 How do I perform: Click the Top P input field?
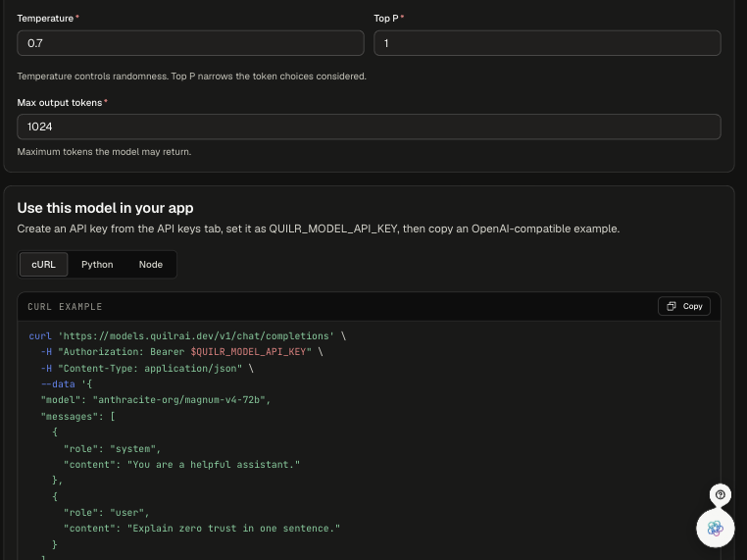(547, 43)
